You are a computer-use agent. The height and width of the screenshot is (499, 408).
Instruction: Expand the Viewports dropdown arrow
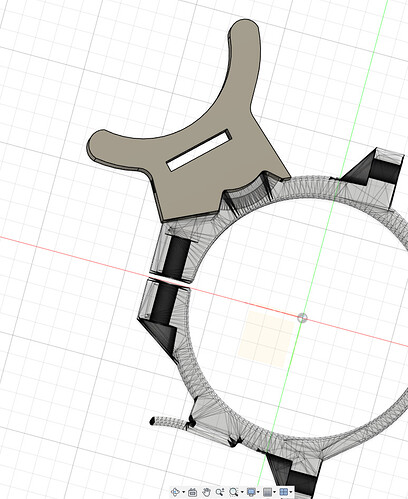pyautogui.click(x=291, y=492)
